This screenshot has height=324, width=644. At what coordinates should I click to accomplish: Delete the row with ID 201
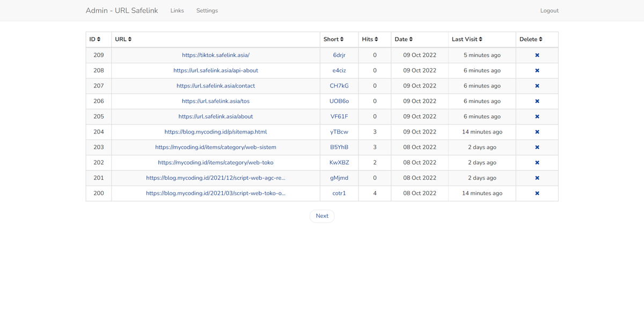tap(537, 178)
